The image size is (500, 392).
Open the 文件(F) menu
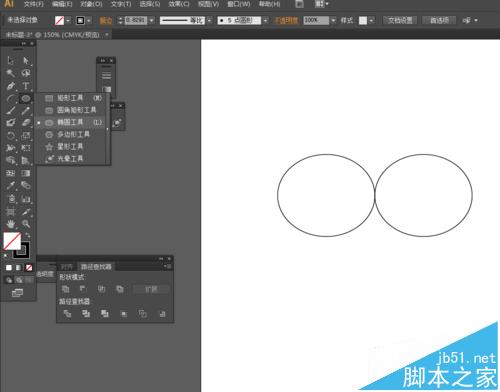point(34,4)
